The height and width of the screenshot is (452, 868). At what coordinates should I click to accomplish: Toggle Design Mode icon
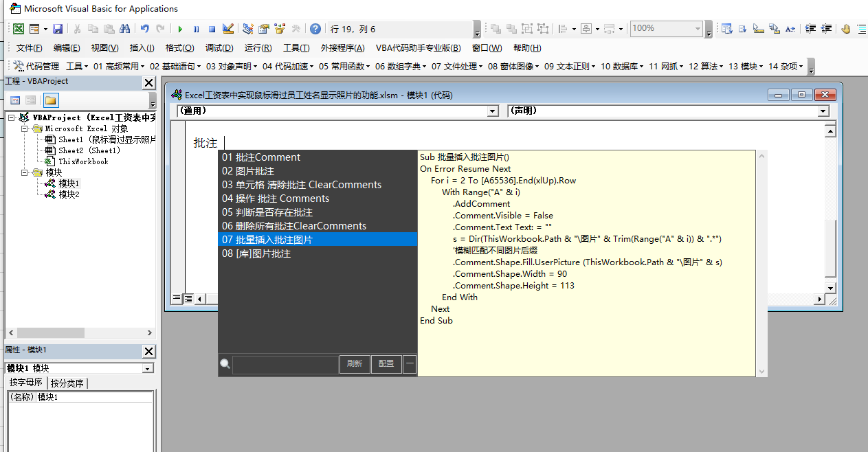pyautogui.click(x=228, y=29)
